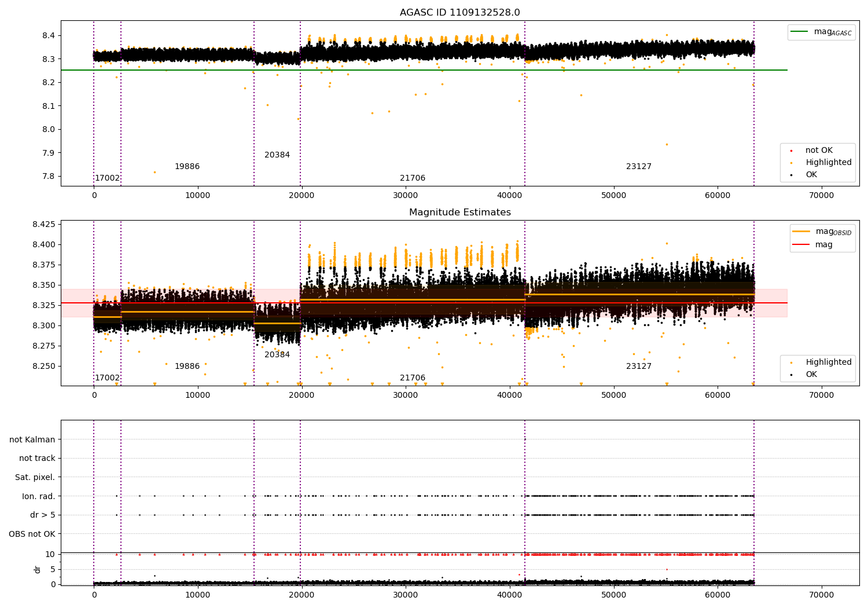868x608 pixels.
Task: Select the not OK legend entry in top plot
Action: click(819, 151)
